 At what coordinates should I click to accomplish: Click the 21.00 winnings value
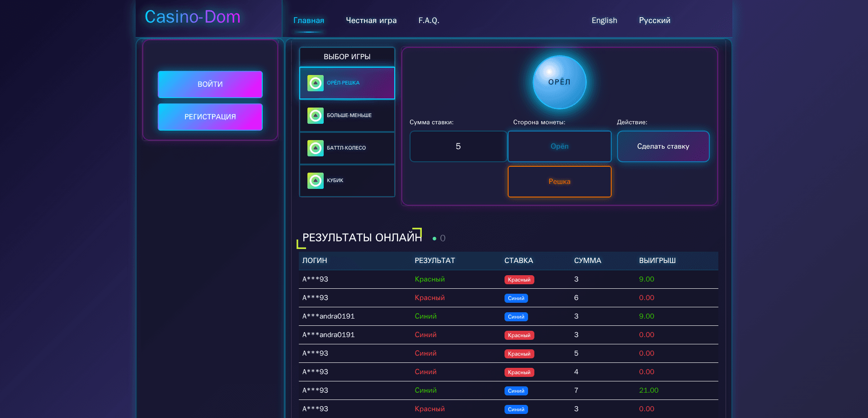pyautogui.click(x=649, y=390)
